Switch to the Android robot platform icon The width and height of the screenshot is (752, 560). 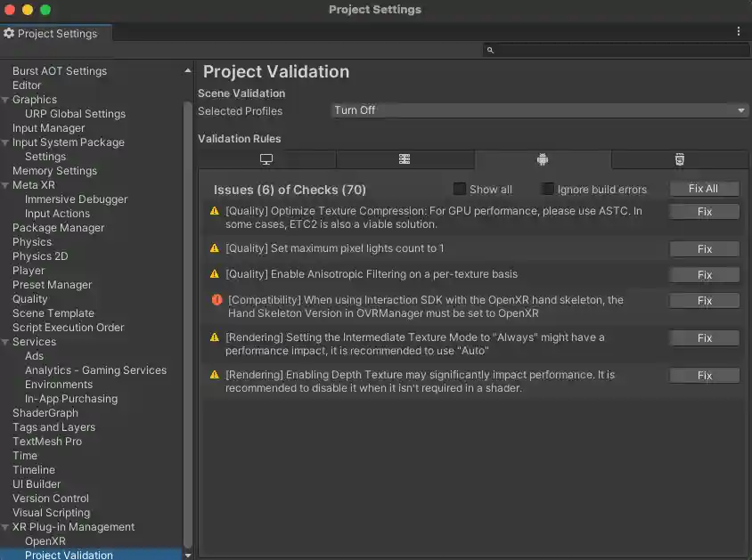(543, 160)
